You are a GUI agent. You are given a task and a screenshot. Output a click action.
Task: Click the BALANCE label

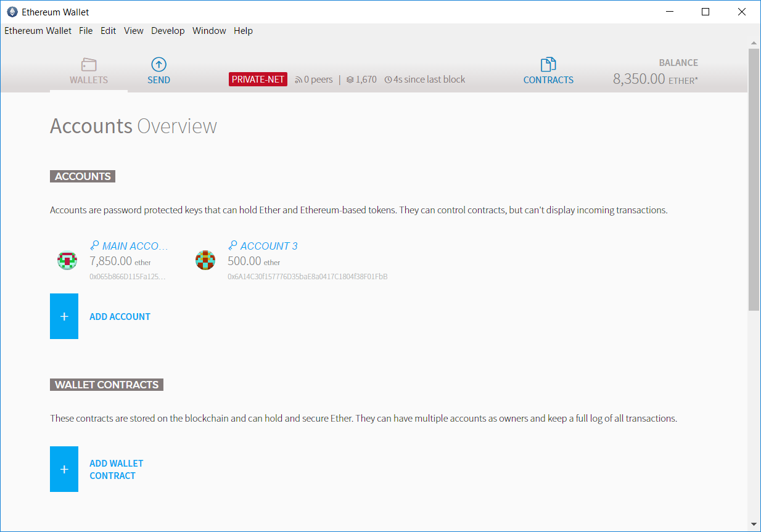click(678, 63)
